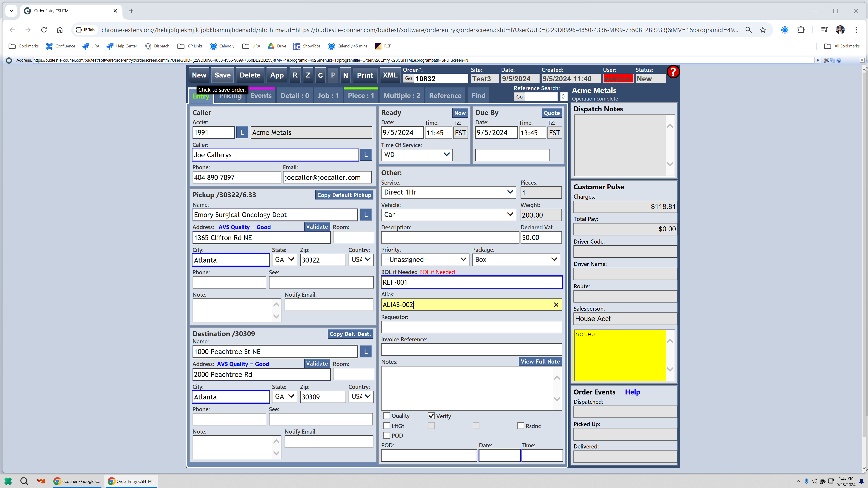Image resolution: width=868 pixels, height=488 pixels.
Task: Tick the LftGt checkbox
Action: coord(387,426)
